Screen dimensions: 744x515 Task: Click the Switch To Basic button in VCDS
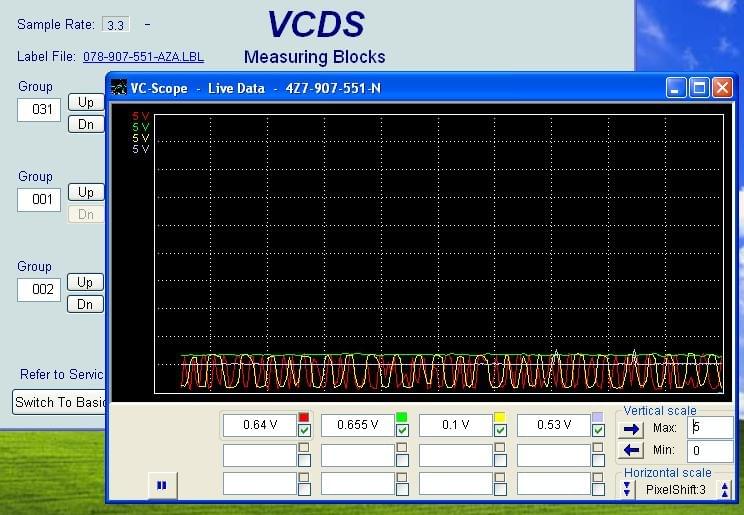tap(59, 403)
